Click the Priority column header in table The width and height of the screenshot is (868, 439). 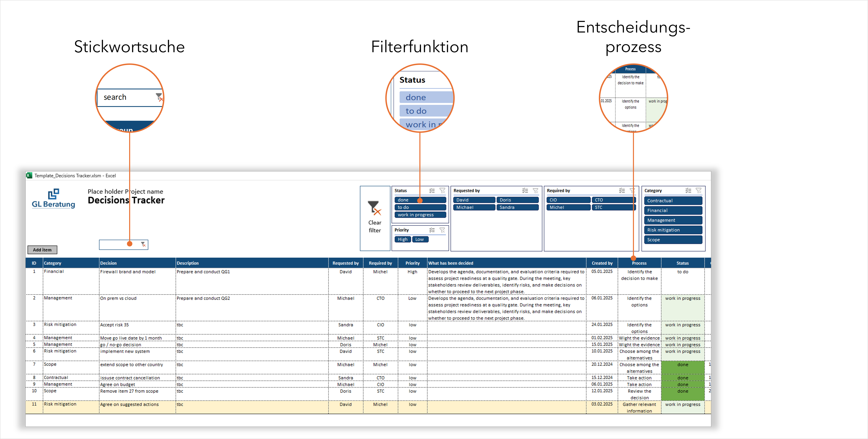[x=413, y=263]
